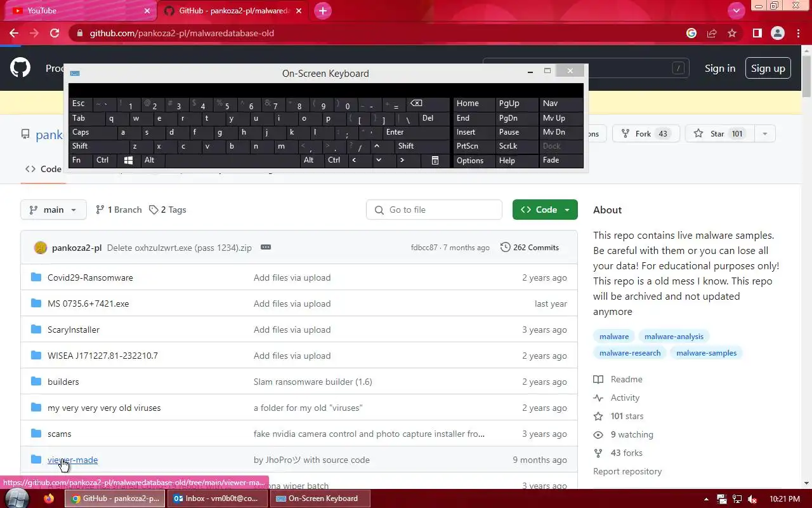
Task: Click pankoza2-pl avatar in commit row
Action: tap(41, 248)
